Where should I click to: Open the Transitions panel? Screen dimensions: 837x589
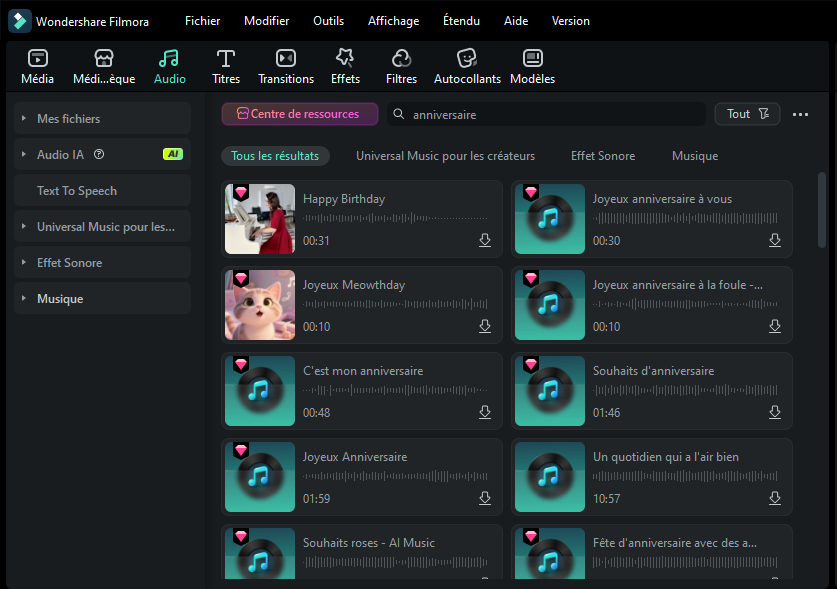tap(285, 66)
